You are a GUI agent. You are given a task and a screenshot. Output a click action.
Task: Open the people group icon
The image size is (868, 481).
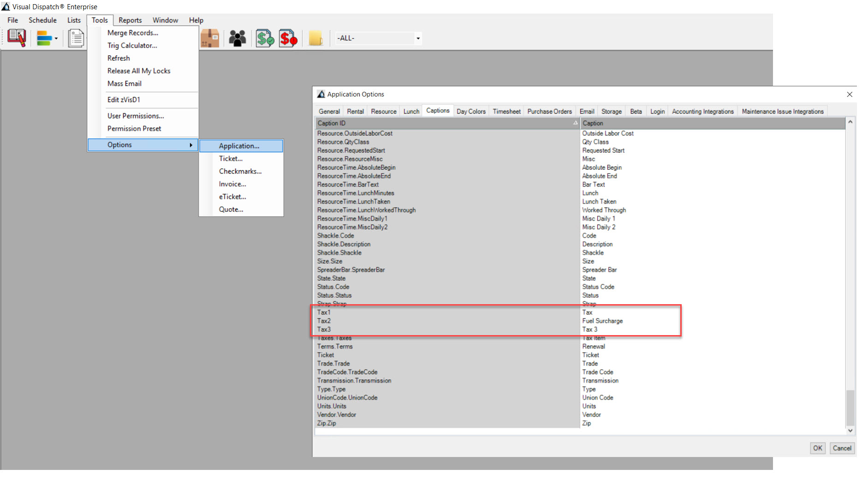coord(238,38)
